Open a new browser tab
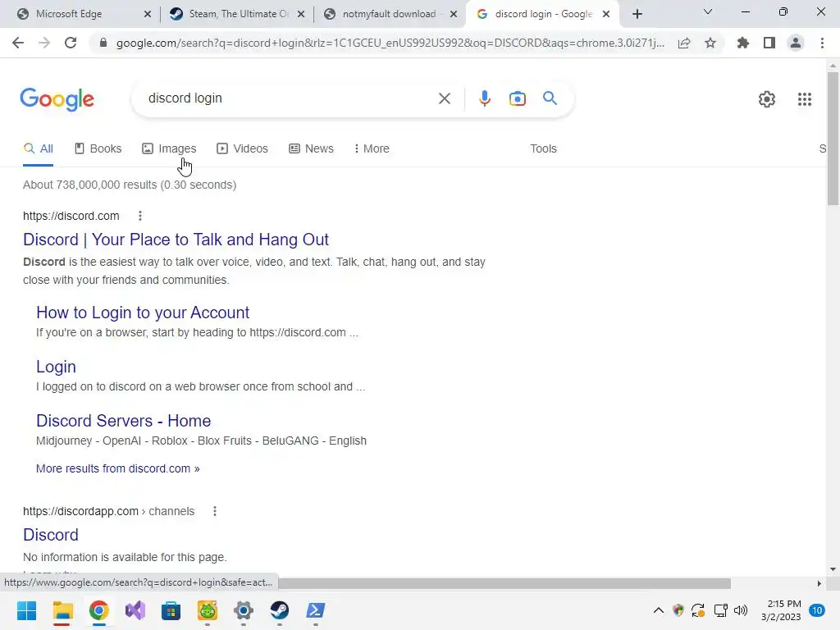The image size is (840, 630). (x=637, y=14)
